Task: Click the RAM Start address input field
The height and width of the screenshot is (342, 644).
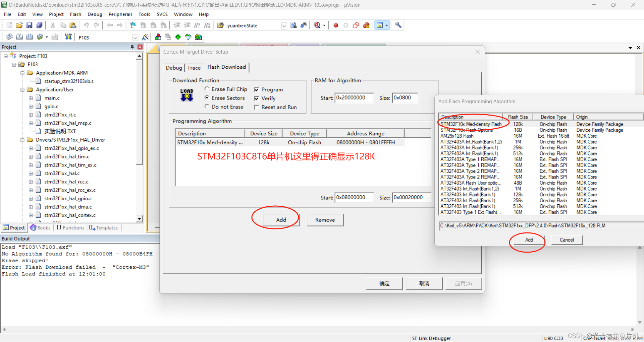Action: point(354,97)
